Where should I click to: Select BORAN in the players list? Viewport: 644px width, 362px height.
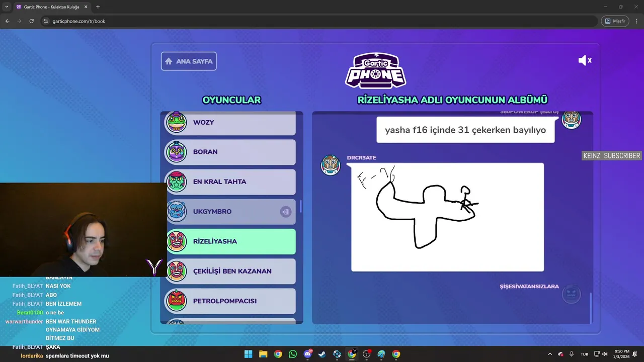click(231, 152)
